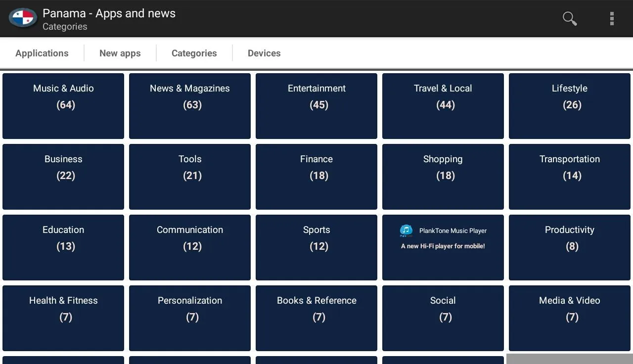Browse the Education category
This screenshot has height=364, width=633.
[x=63, y=247]
